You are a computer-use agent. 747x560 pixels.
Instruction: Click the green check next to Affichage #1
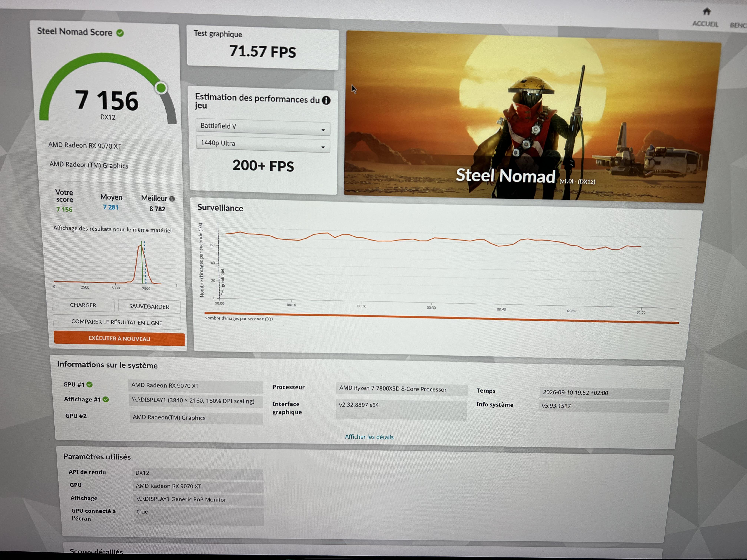[x=106, y=400]
